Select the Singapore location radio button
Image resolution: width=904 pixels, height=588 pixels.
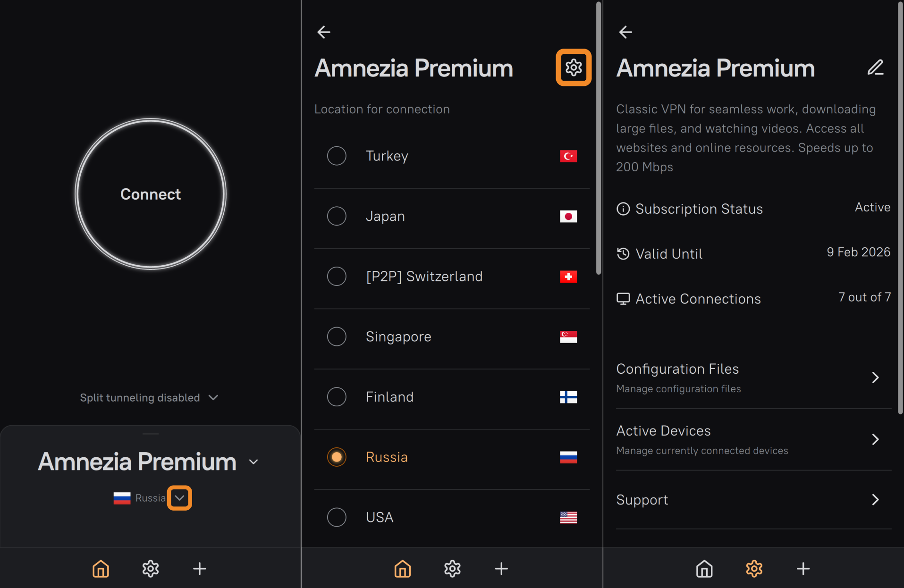(x=337, y=336)
